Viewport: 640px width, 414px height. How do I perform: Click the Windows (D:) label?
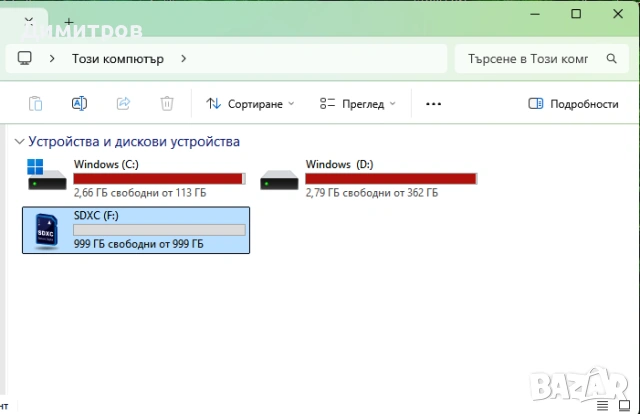(x=340, y=164)
